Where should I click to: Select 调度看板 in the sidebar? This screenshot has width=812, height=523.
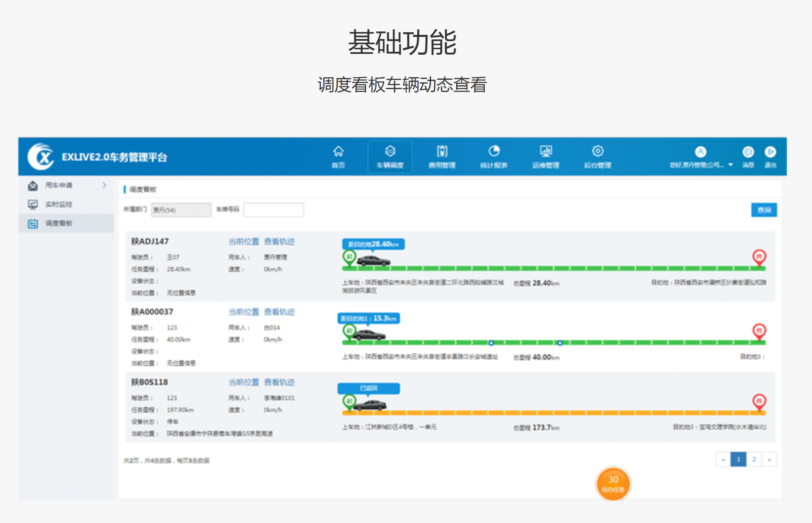[59, 224]
